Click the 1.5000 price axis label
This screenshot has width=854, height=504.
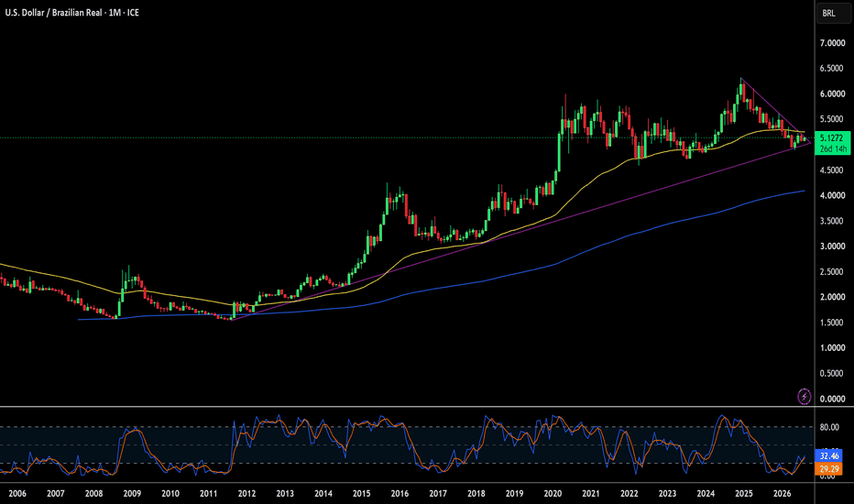coord(832,323)
